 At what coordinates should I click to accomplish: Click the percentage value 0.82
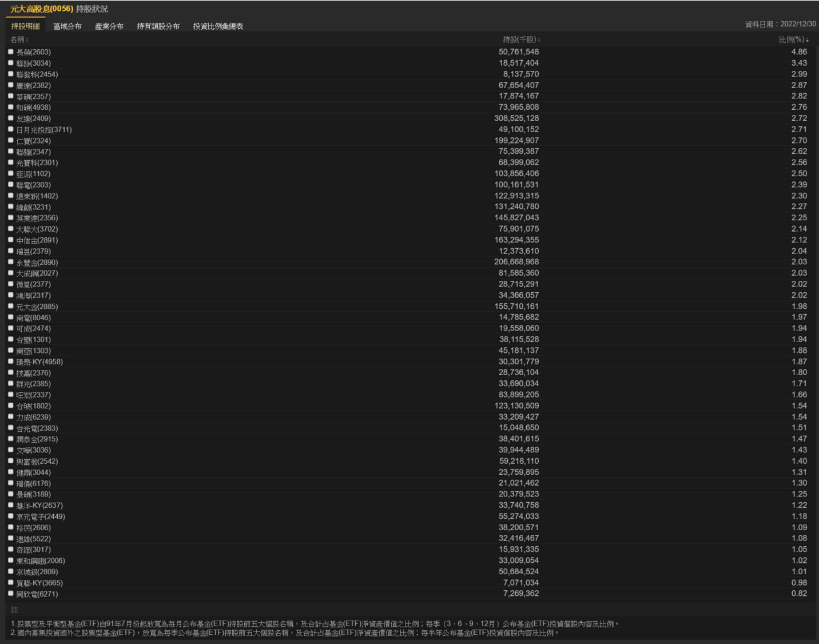click(x=799, y=594)
